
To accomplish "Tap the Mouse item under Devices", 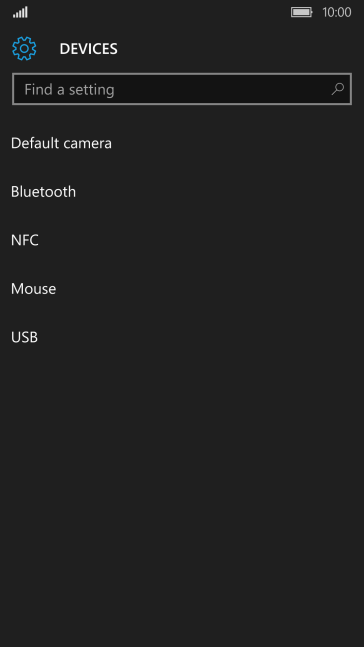I will pos(182,289).
